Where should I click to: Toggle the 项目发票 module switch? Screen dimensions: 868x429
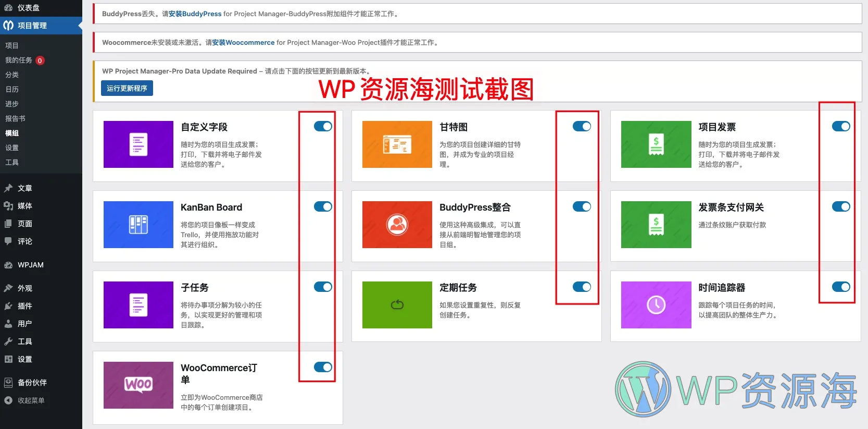(x=841, y=126)
